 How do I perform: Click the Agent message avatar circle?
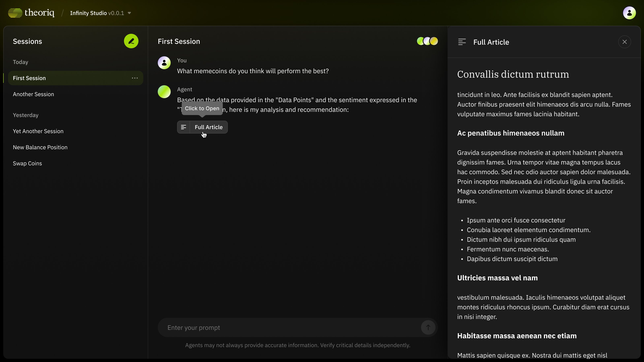coord(164,92)
